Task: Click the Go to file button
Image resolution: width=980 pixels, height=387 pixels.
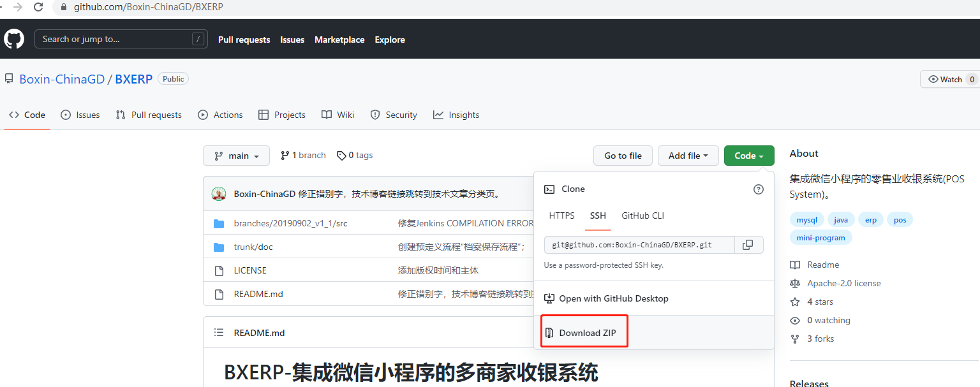Action: click(x=623, y=156)
